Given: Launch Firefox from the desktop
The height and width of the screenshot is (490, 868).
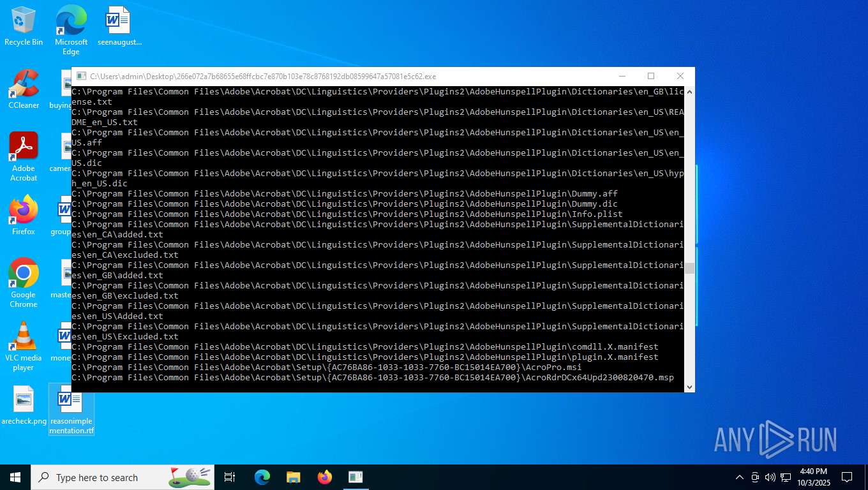Looking at the screenshot, I should (x=24, y=216).
